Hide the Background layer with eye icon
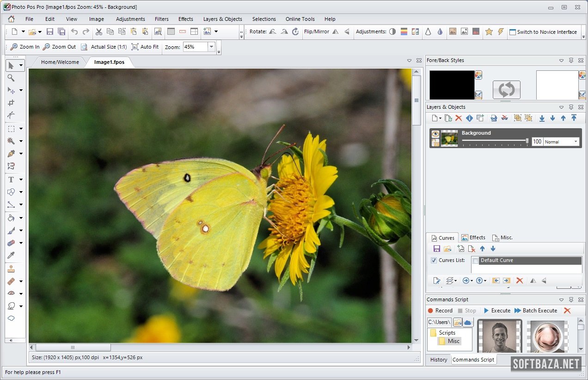 (435, 134)
